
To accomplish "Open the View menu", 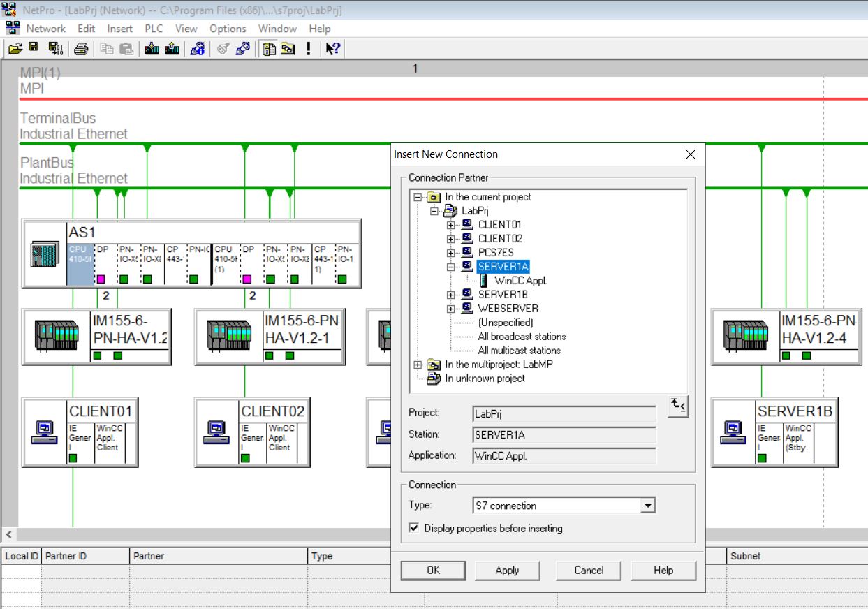I will tap(186, 29).
